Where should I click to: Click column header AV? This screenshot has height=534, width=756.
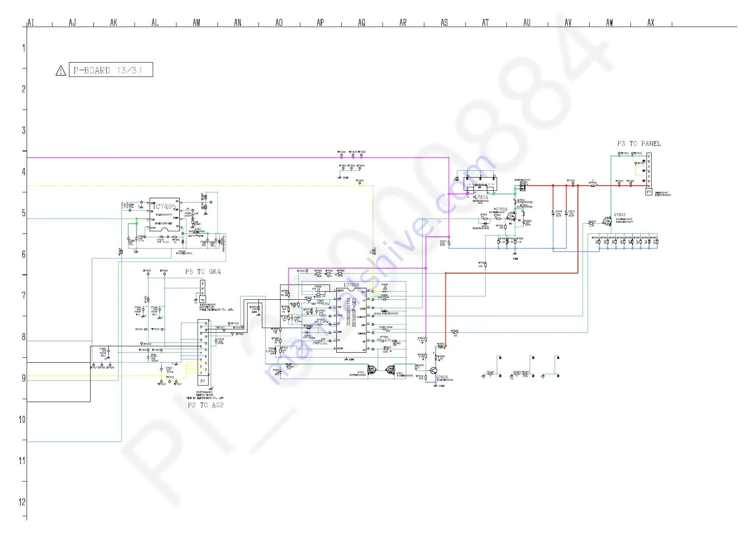click(x=568, y=22)
